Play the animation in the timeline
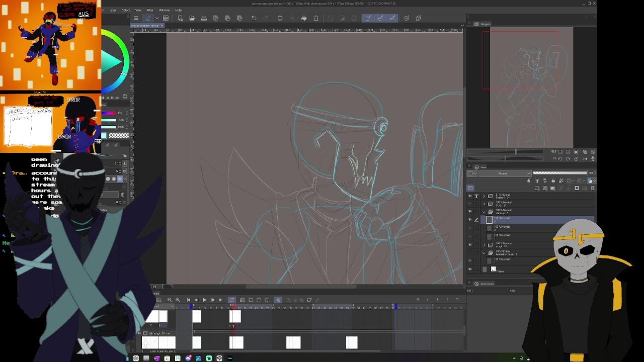This screenshot has width=644, height=362. (205, 300)
